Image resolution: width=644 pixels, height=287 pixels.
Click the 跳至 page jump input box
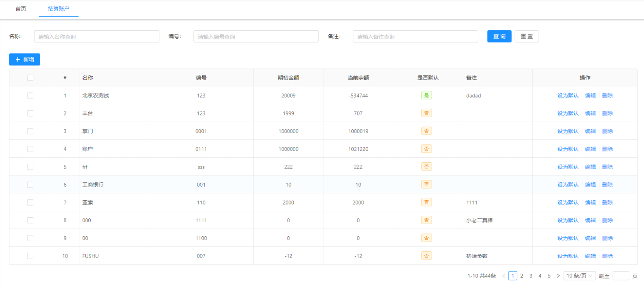point(621,276)
